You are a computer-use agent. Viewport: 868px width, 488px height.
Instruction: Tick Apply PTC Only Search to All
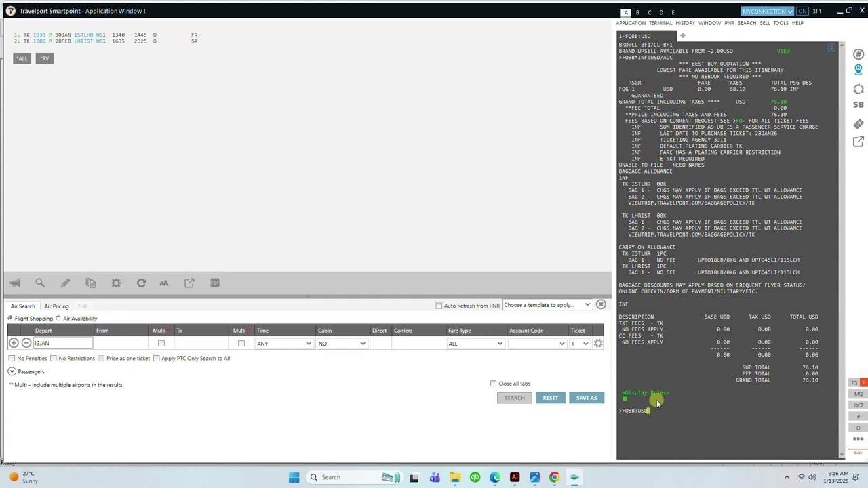[x=156, y=359]
